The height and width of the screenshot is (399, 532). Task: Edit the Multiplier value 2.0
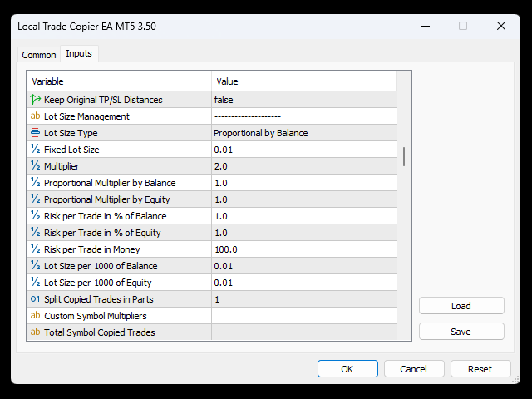(x=304, y=166)
